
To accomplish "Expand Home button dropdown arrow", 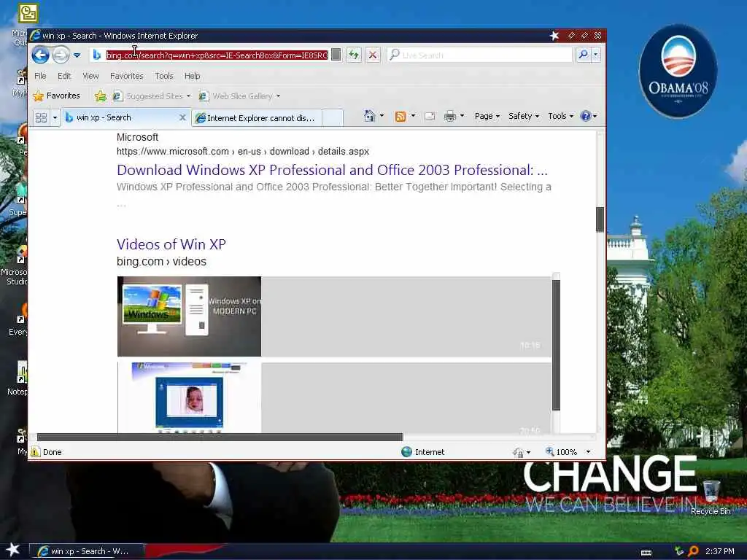I will [x=382, y=116].
